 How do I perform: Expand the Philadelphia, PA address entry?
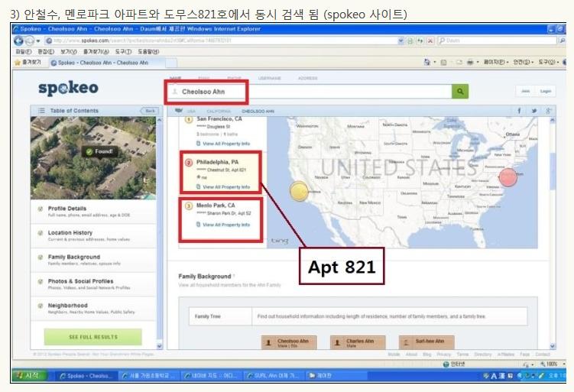(217, 162)
